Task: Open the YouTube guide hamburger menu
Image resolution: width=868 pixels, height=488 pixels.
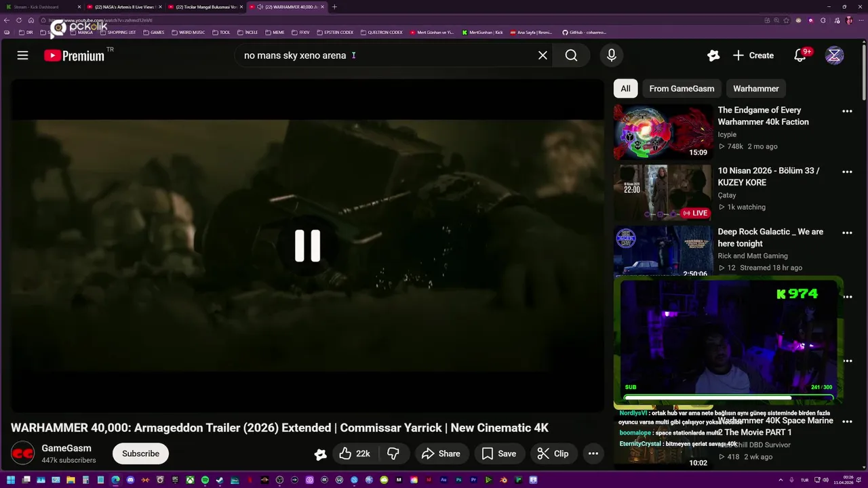Action: click(22, 56)
